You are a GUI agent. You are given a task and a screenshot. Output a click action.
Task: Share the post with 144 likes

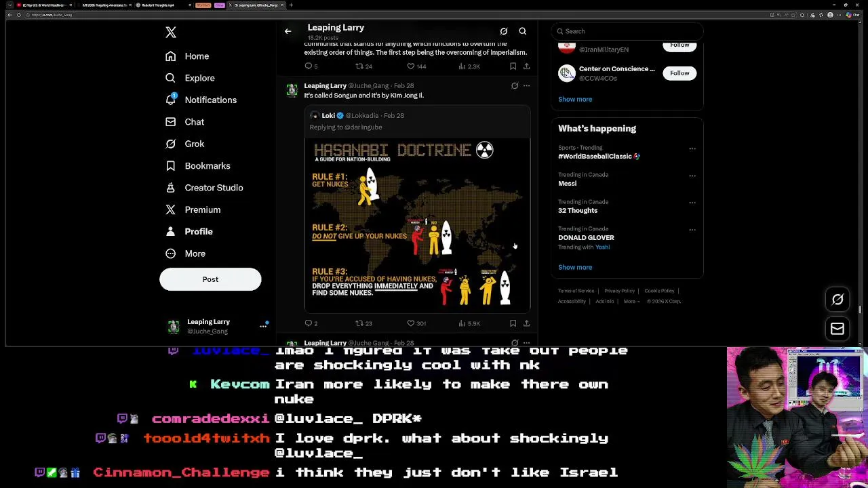tap(526, 66)
